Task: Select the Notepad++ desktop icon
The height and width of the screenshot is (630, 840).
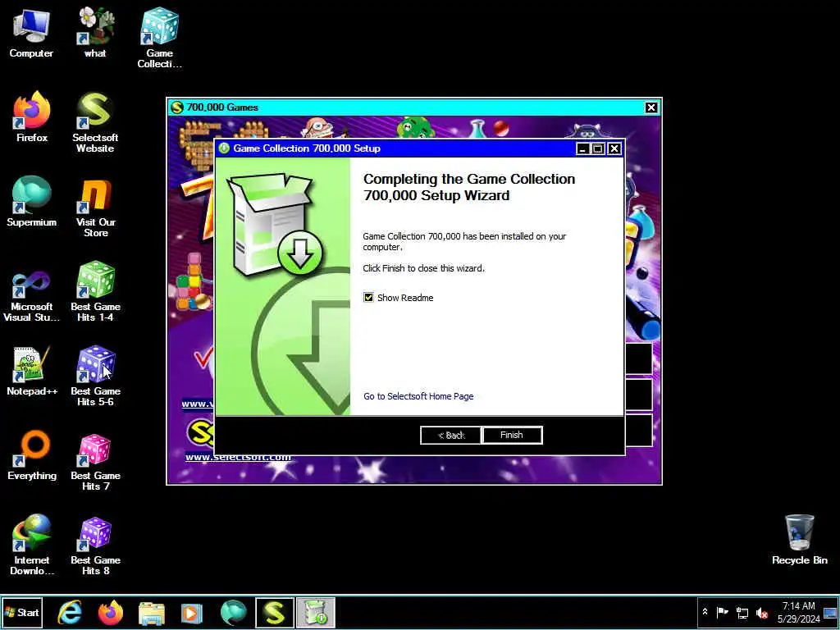Action: point(32,372)
